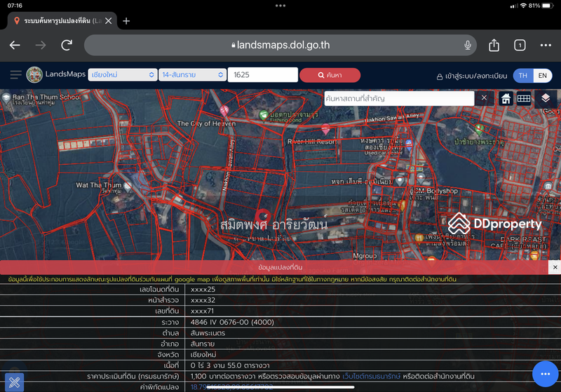Viewport: 561px width, 392px height.
Task: Click the Fishing pond green marker
Action: point(264,115)
